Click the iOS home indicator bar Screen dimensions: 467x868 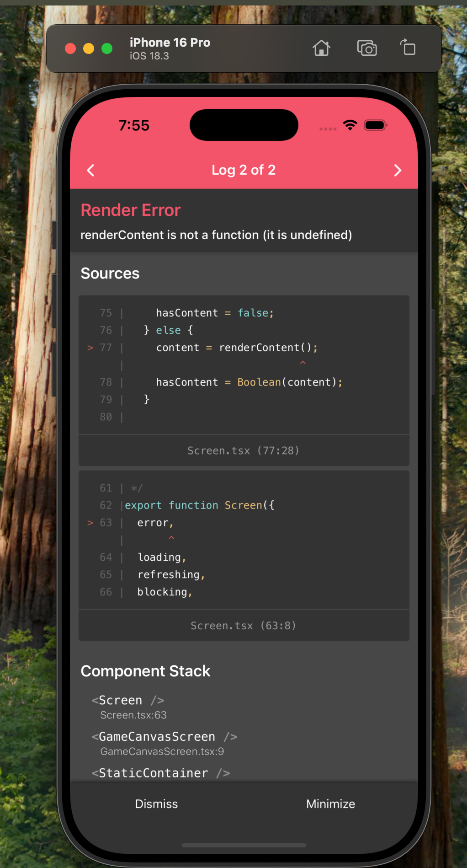point(244,845)
